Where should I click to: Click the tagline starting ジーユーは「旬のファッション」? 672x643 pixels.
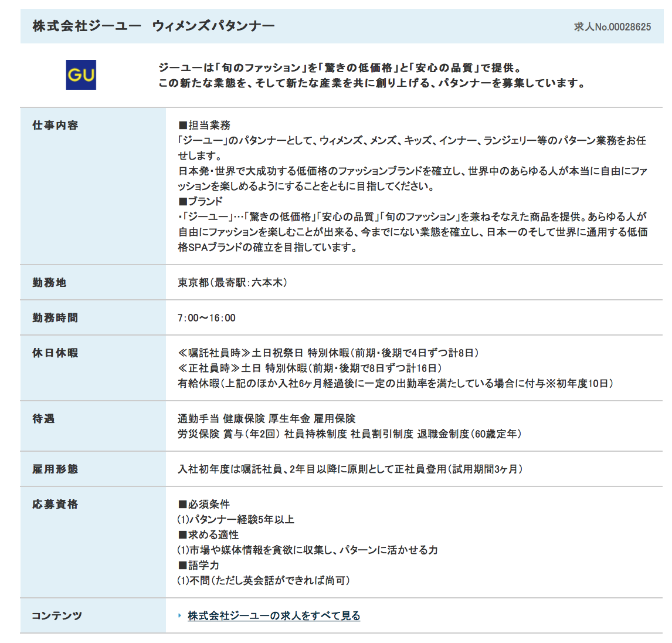[x=340, y=67]
